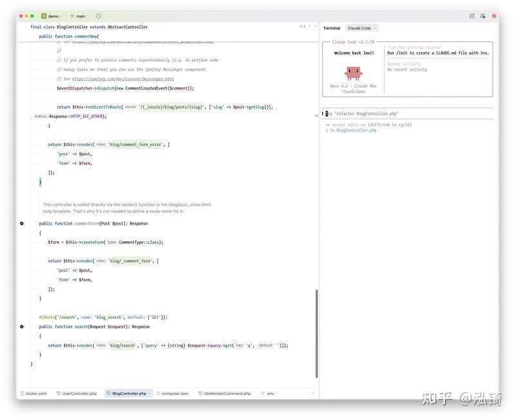Click the 'blog/comment_form_error' template string
Screen dimensions: 515x420
tap(135, 144)
